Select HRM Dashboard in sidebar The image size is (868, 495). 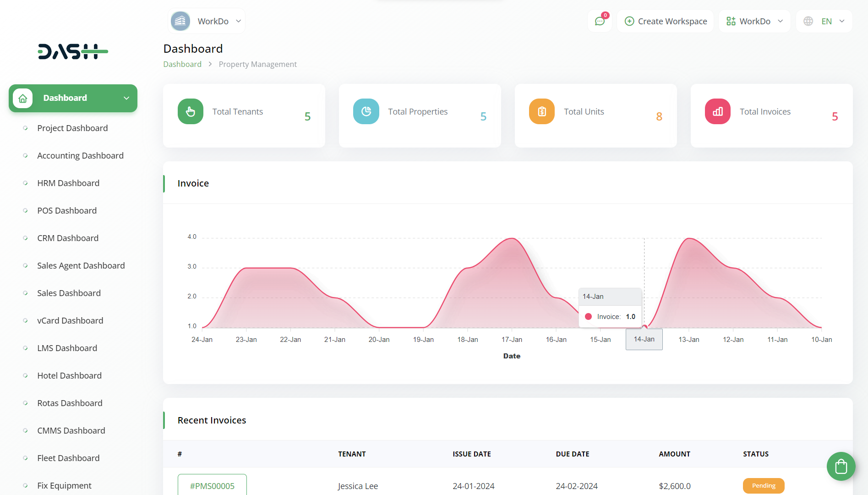coord(68,183)
